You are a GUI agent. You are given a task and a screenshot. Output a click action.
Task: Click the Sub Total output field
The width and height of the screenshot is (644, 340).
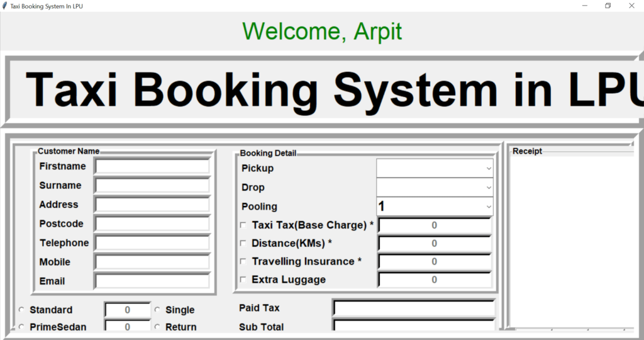(414, 325)
